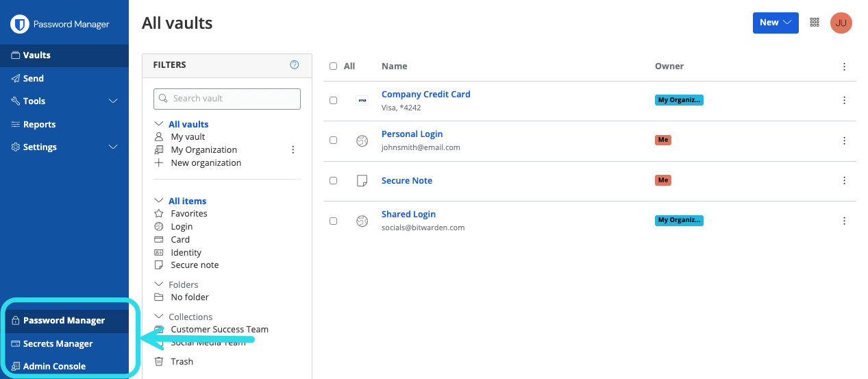Screen dimensions: 868x379
Task: Filter by Favorites
Action: coord(189,214)
